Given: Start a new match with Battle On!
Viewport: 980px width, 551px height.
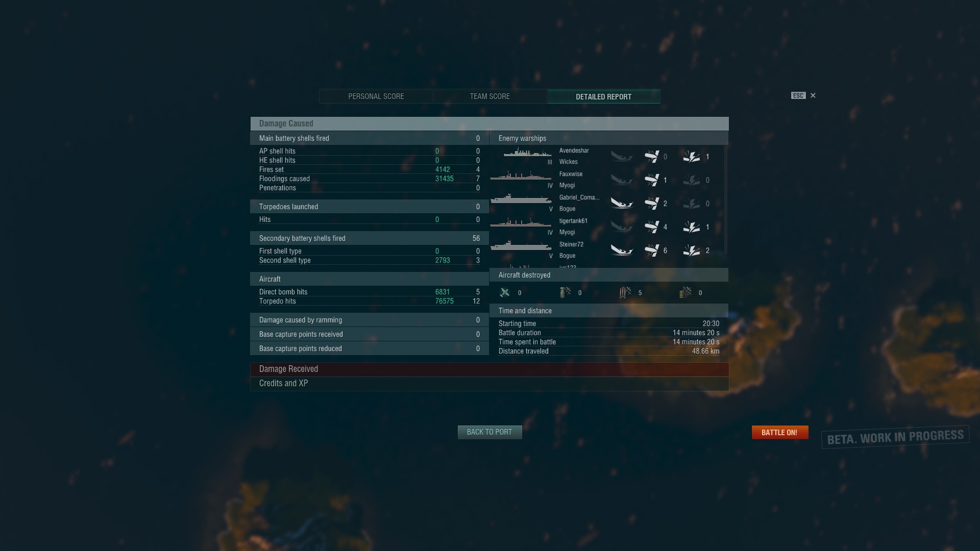Looking at the screenshot, I should pos(780,432).
